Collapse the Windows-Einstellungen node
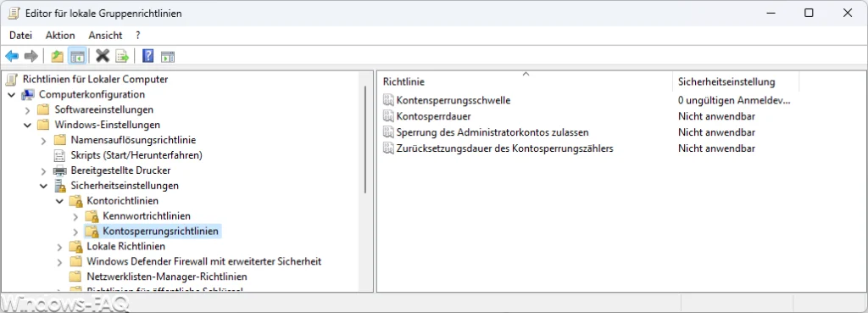 (28, 126)
